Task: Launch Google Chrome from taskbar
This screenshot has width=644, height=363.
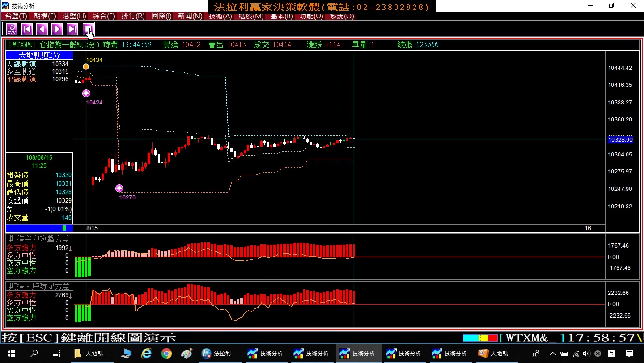Action: click(x=166, y=353)
